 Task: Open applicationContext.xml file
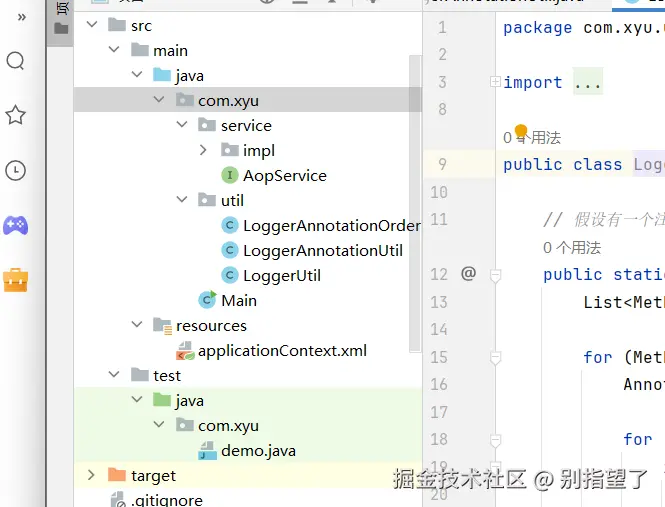click(282, 351)
